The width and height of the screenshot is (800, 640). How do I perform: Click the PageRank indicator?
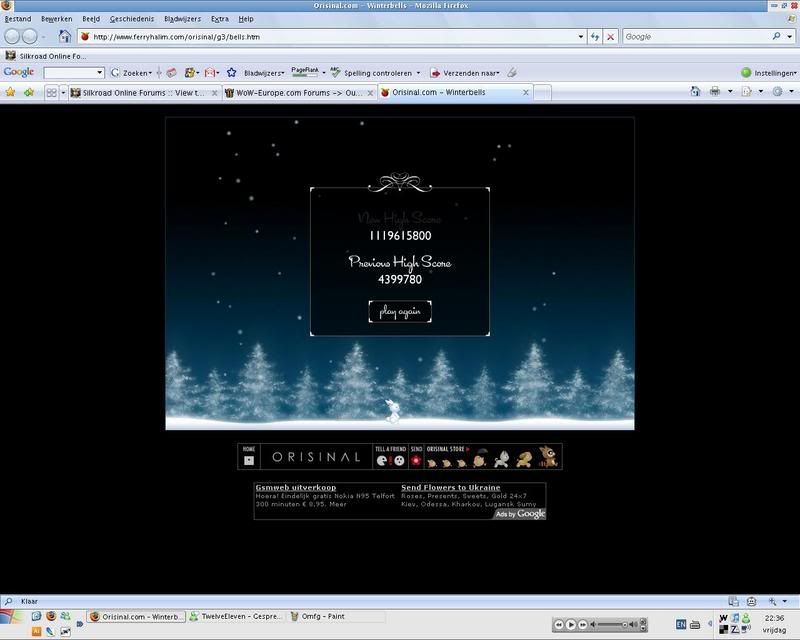(305, 72)
